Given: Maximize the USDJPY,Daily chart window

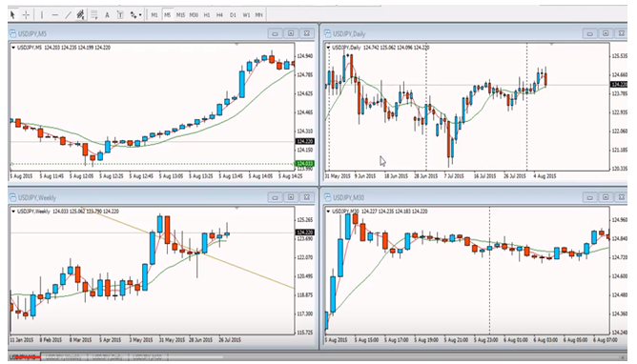Looking at the screenshot, I should click(x=606, y=33).
